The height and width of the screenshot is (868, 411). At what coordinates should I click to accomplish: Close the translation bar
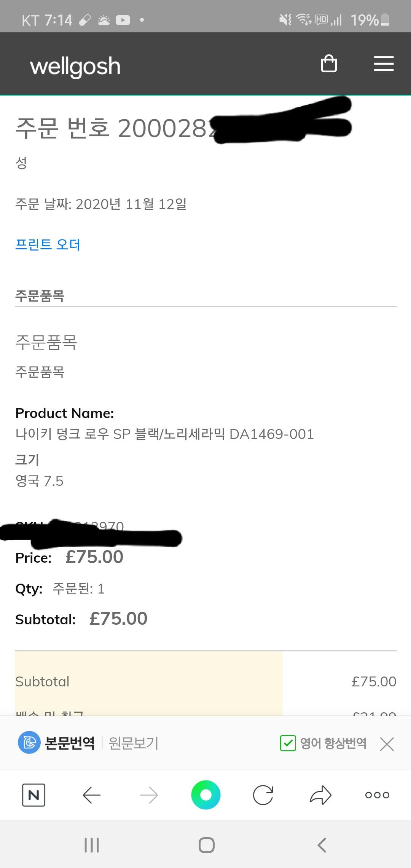[387, 744]
